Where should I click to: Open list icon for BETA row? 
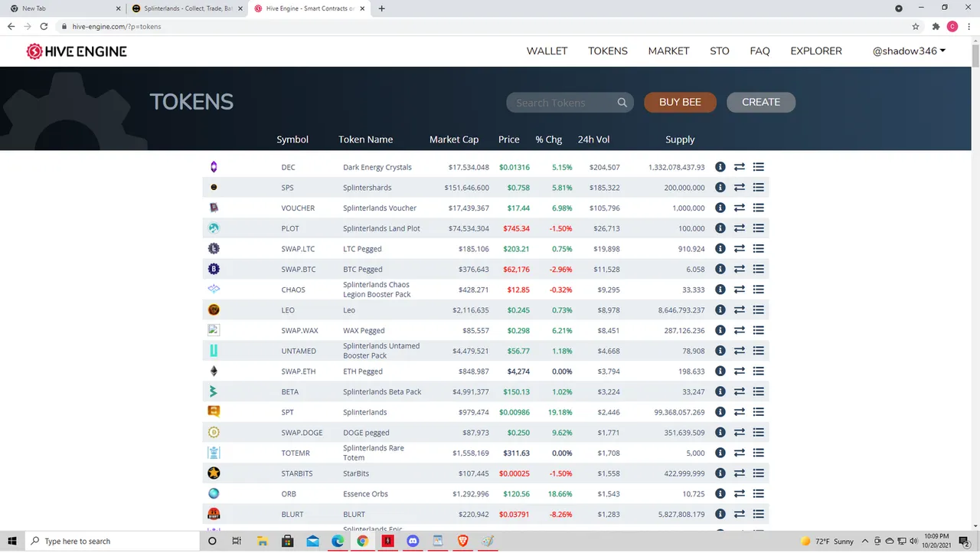(x=759, y=391)
